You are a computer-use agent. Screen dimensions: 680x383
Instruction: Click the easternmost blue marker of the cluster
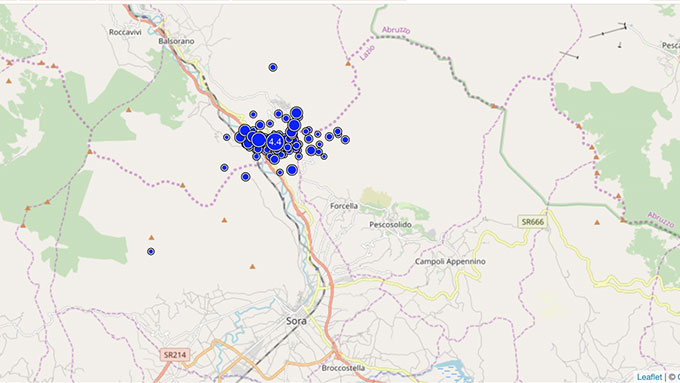(x=345, y=140)
